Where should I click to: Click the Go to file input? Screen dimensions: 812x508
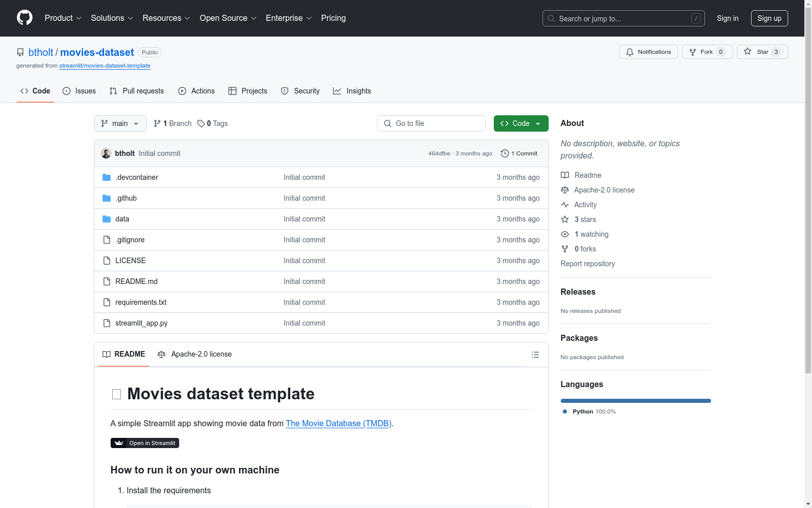coord(431,123)
